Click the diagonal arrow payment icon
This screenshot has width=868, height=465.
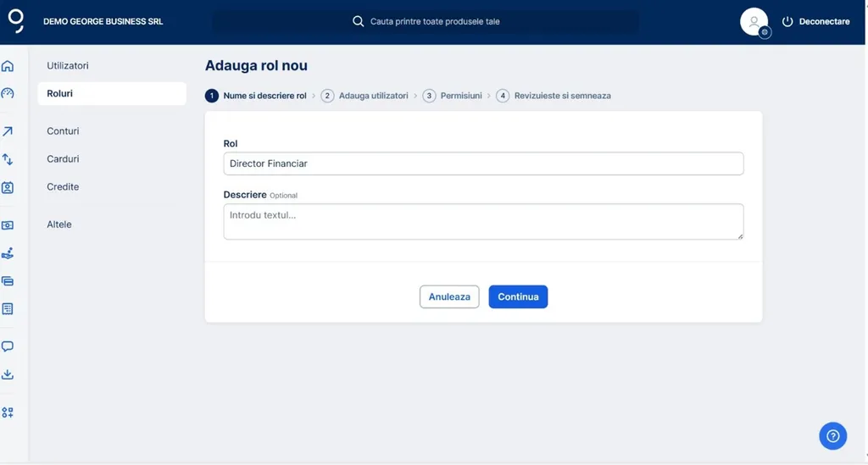8,131
